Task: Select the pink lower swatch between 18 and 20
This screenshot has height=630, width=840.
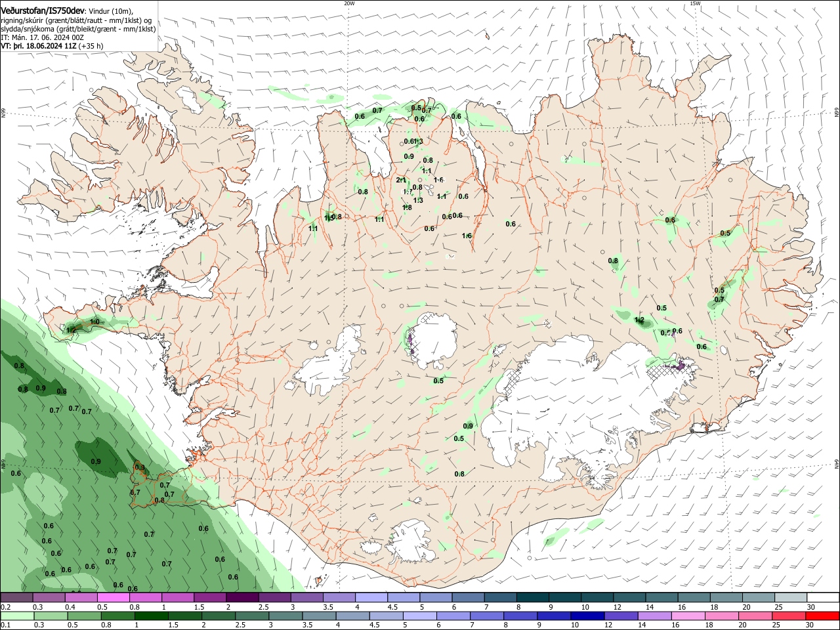Action: tap(722, 616)
